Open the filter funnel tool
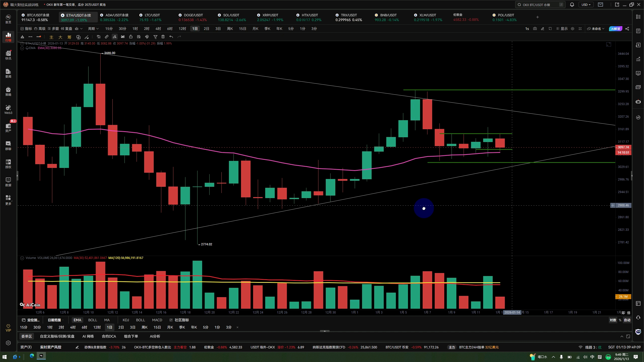This screenshot has width=644, height=362. (155, 37)
